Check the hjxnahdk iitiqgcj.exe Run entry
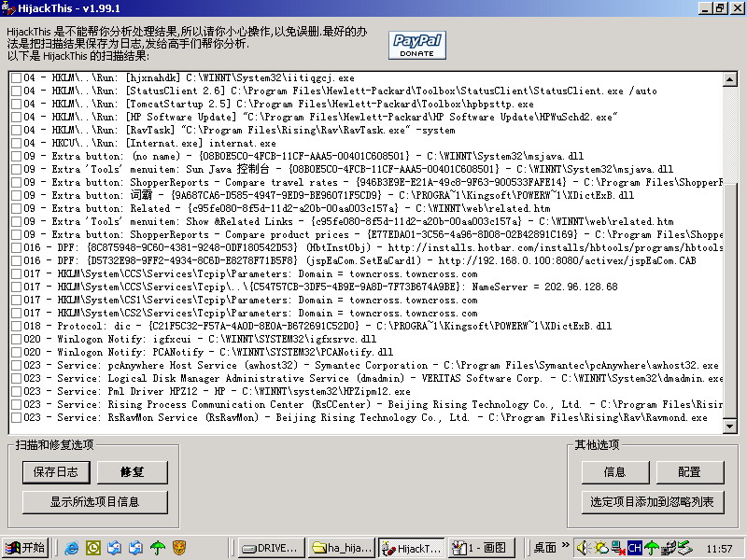 pyautogui.click(x=16, y=77)
